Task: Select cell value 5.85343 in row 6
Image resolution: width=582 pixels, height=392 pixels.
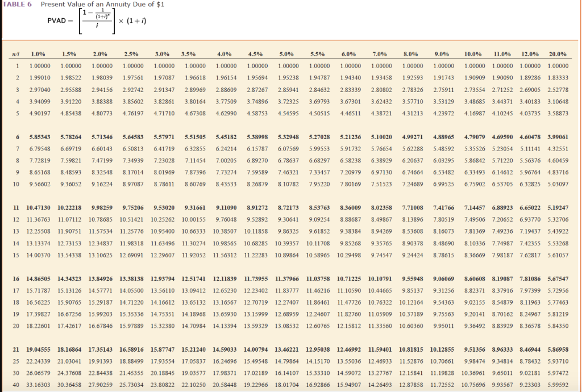Action: (x=40, y=137)
